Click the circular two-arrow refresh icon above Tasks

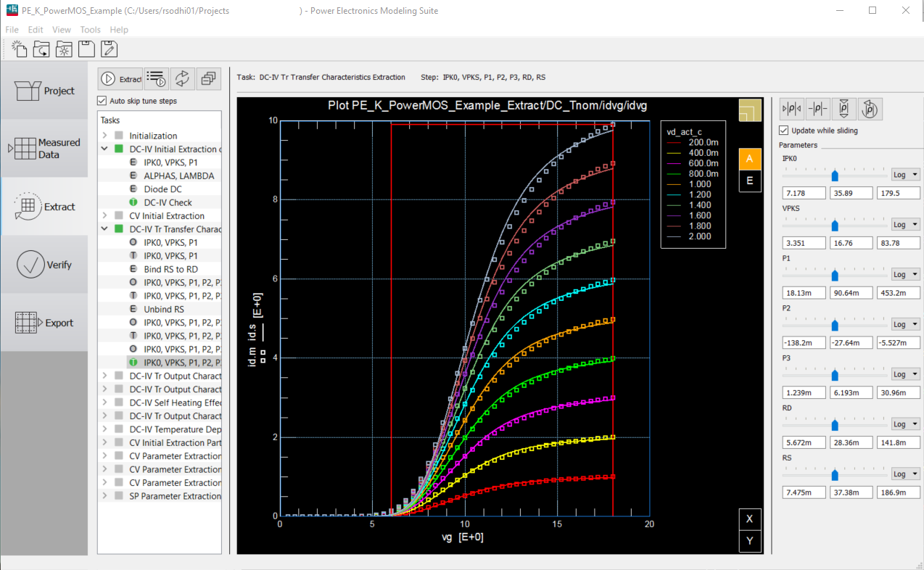182,78
